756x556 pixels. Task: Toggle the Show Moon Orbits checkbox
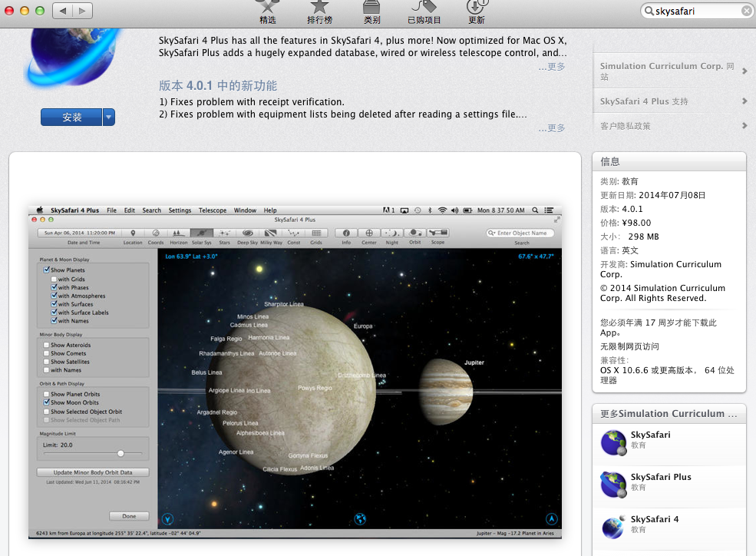(46, 402)
